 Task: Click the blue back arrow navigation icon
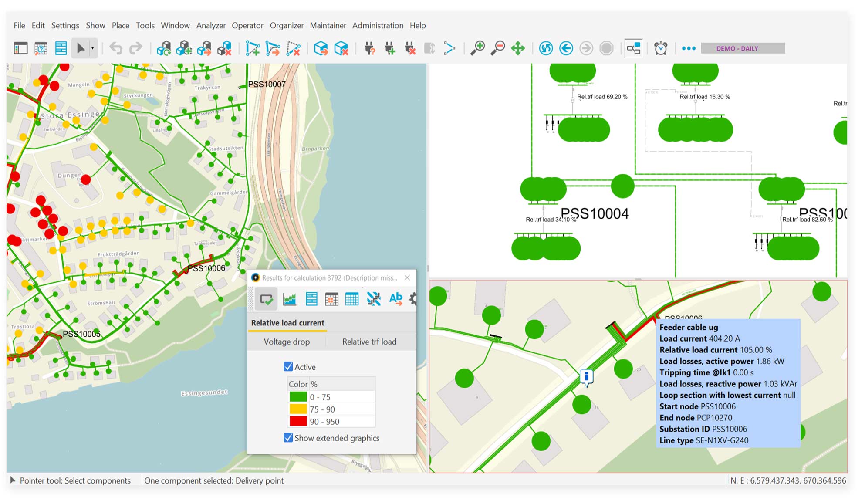tap(566, 48)
